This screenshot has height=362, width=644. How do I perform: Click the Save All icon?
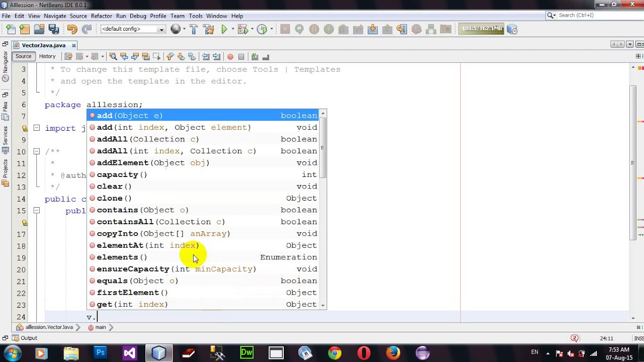(x=53, y=29)
